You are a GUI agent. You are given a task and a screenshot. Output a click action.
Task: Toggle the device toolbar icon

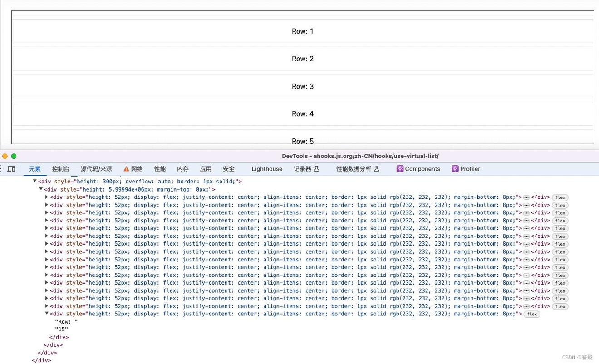pyautogui.click(x=11, y=169)
